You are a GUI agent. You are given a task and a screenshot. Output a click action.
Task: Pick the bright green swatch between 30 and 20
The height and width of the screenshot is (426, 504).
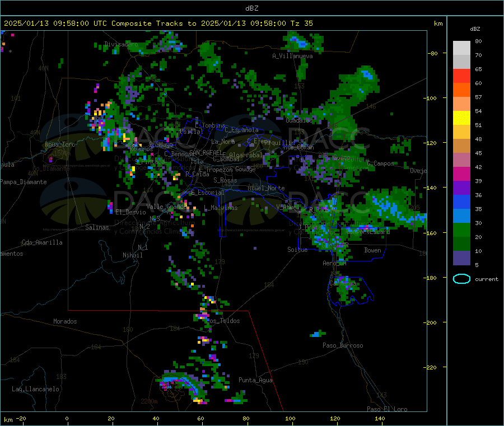tap(461, 230)
